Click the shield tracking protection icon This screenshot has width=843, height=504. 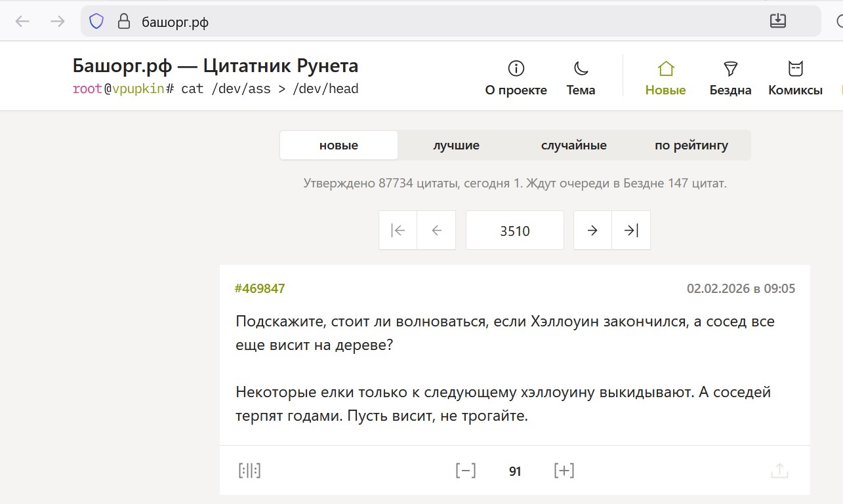[x=96, y=22]
